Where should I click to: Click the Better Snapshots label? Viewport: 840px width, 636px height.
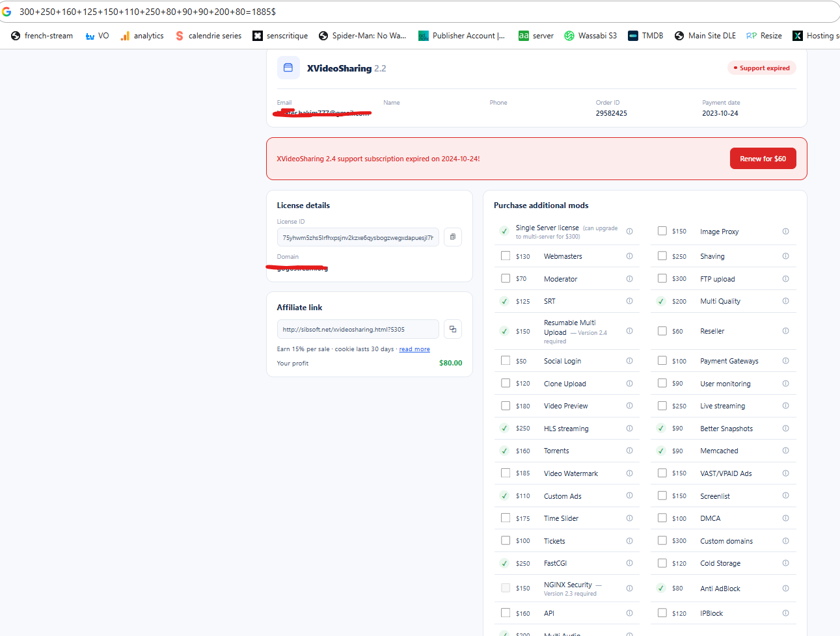coord(727,429)
